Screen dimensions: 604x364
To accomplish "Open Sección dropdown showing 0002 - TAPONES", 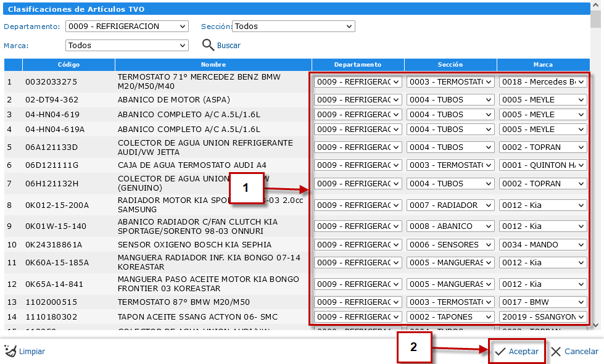I will [450, 317].
